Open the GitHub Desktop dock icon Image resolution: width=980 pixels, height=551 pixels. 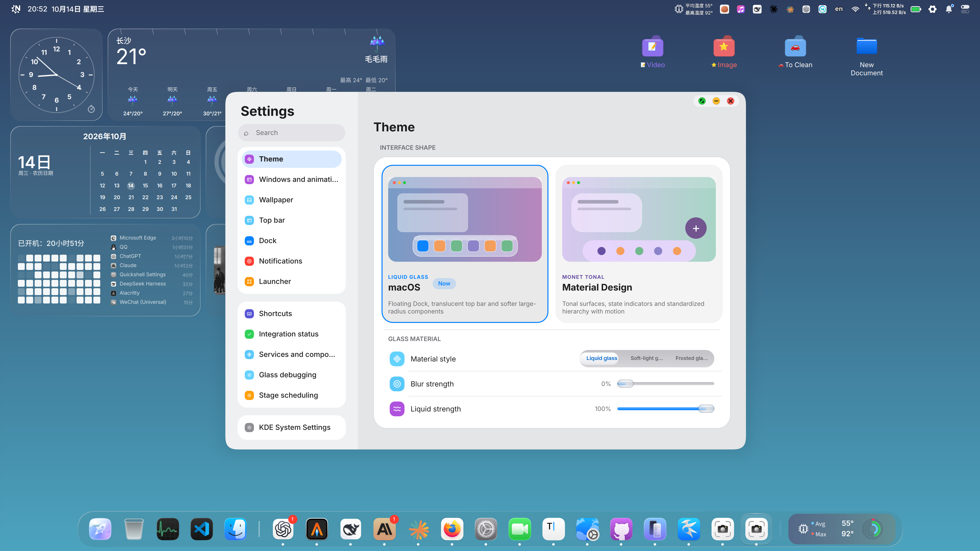tap(621, 529)
